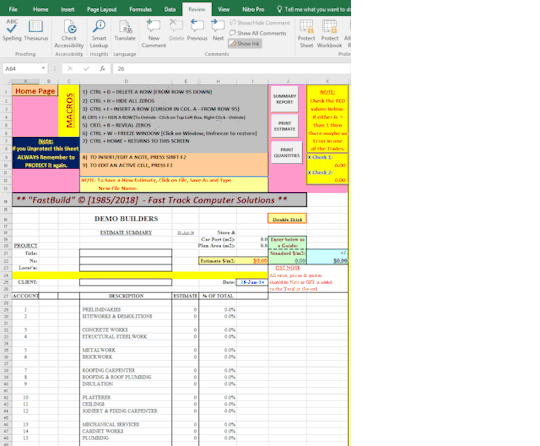Click the Home Page button

pyautogui.click(x=35, y=91)
